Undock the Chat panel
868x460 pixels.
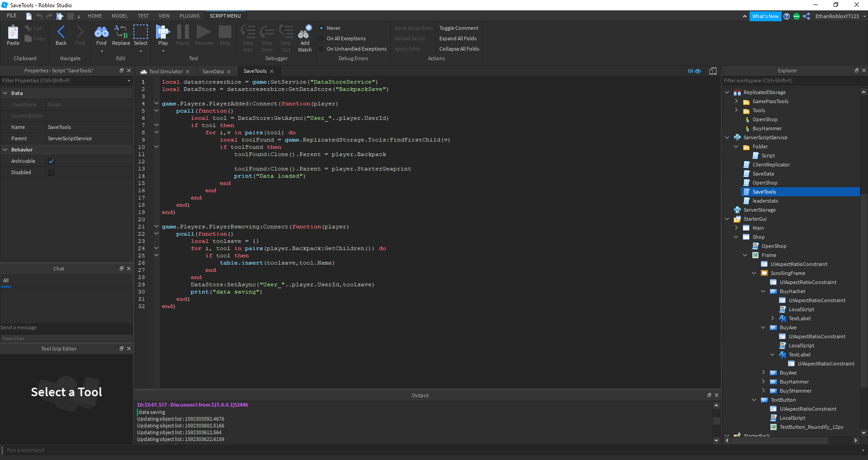tap(121, 269)
